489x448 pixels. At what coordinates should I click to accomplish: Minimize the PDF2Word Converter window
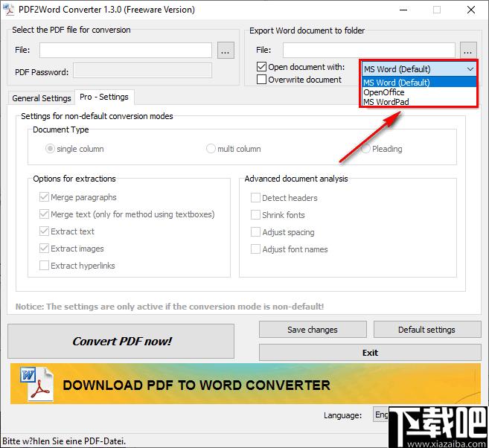coord(403,10)
